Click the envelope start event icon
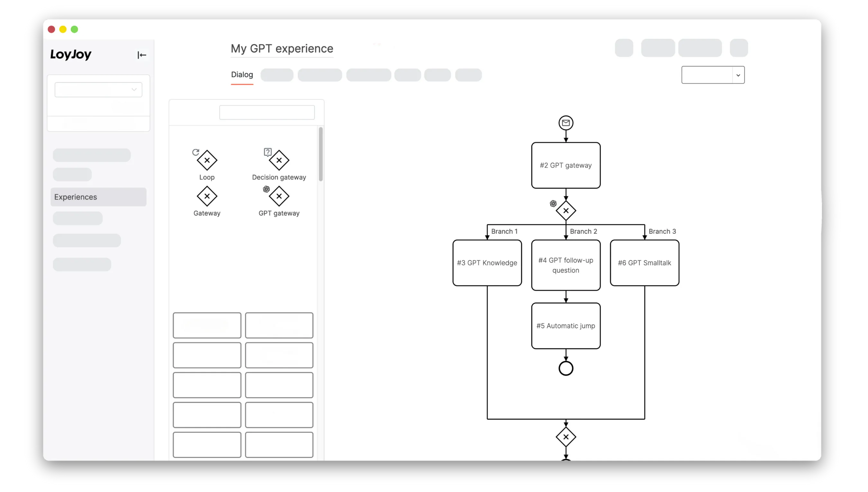 coord(566,123)
